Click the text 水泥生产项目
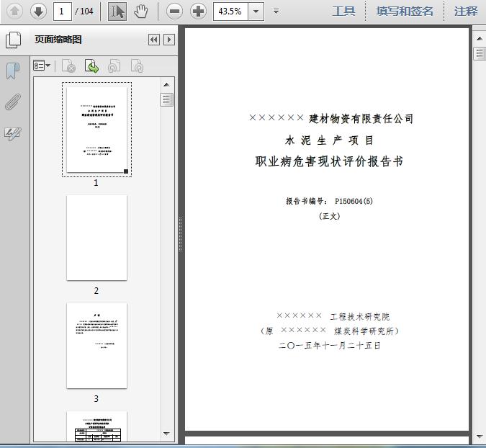The width and height of the screenshot is (486, 448). click(329, 140)
